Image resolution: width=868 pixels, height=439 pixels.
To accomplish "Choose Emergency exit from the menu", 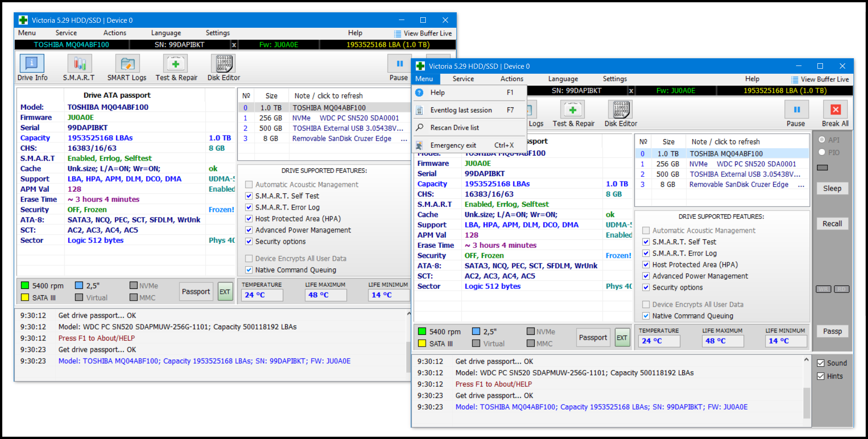I will [x=470, y=145].
